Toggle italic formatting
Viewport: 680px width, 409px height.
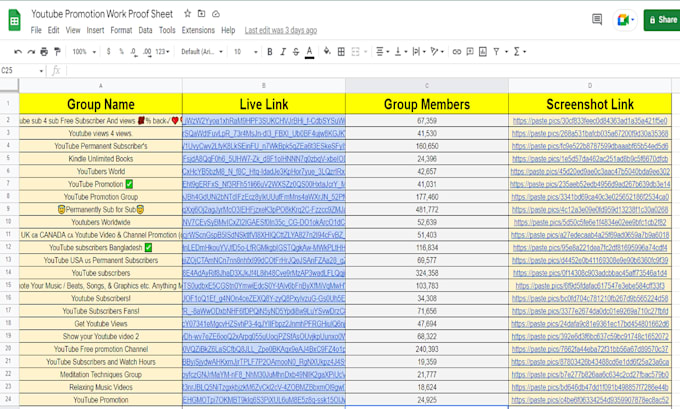click(283, 52)
